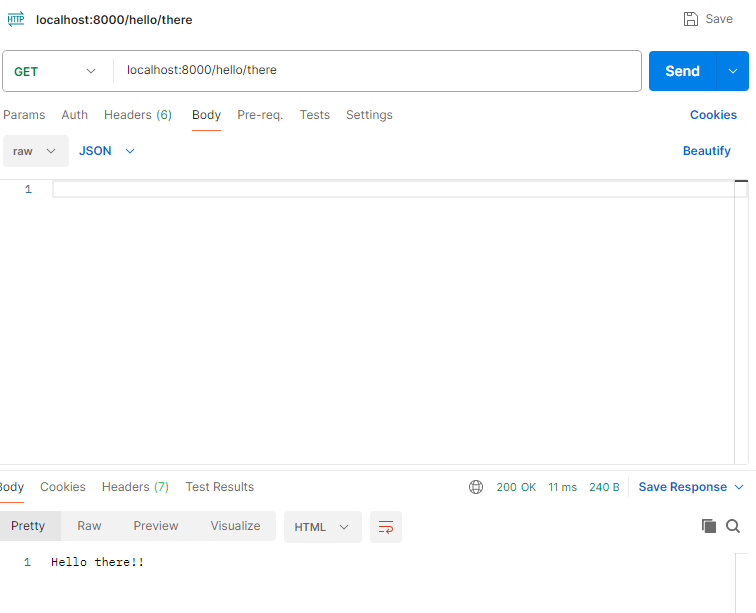Select the Pretty response view

click(28, 526)
